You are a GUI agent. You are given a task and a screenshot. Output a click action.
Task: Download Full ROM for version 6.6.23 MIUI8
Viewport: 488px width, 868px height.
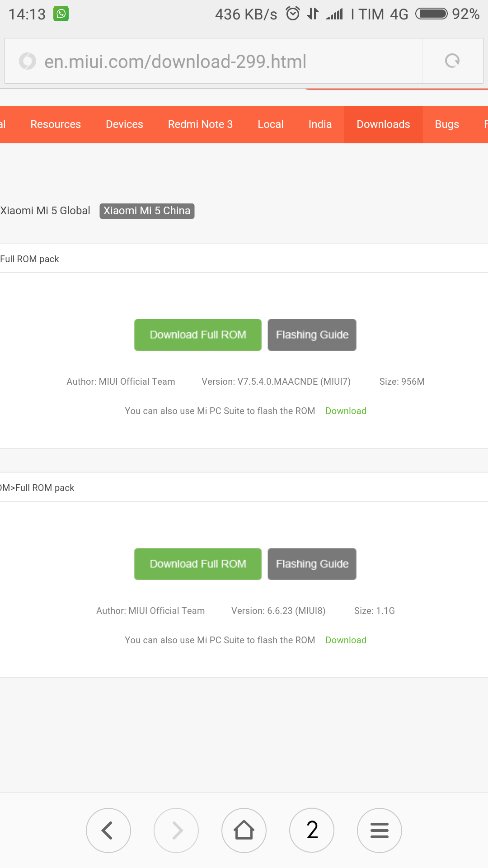[x=198, y=564]
